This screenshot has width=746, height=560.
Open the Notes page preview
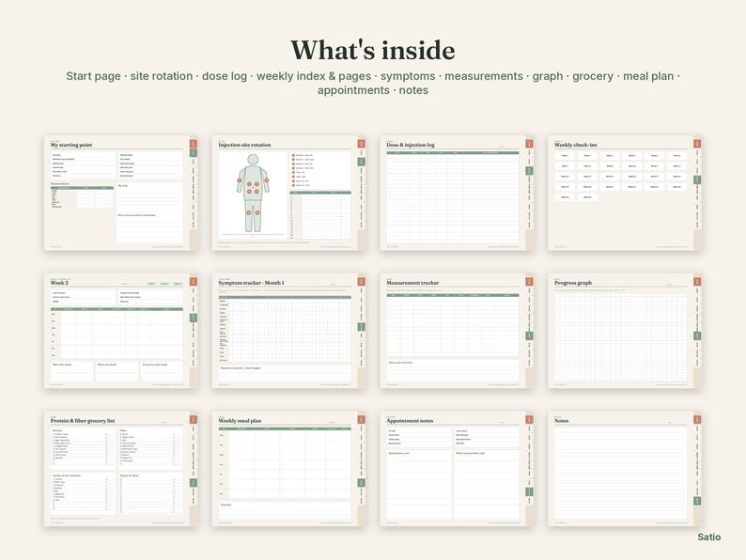[x=625, y=469]
